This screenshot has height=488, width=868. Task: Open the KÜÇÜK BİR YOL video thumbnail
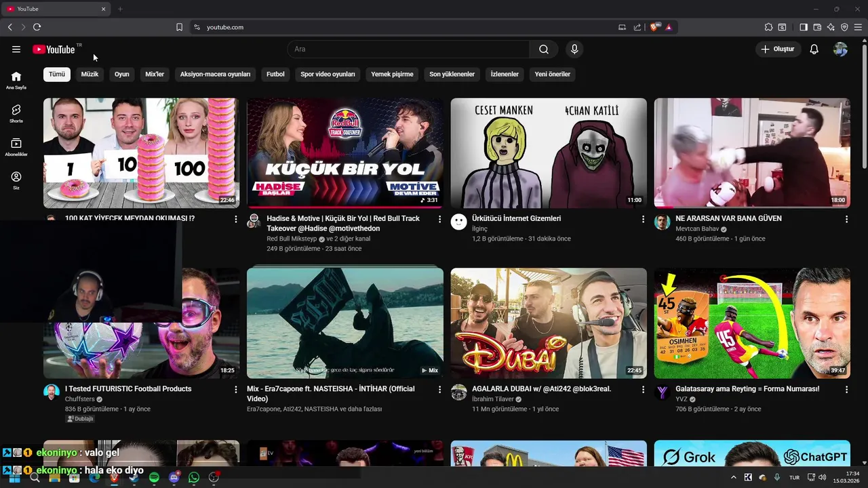point(345,153)
